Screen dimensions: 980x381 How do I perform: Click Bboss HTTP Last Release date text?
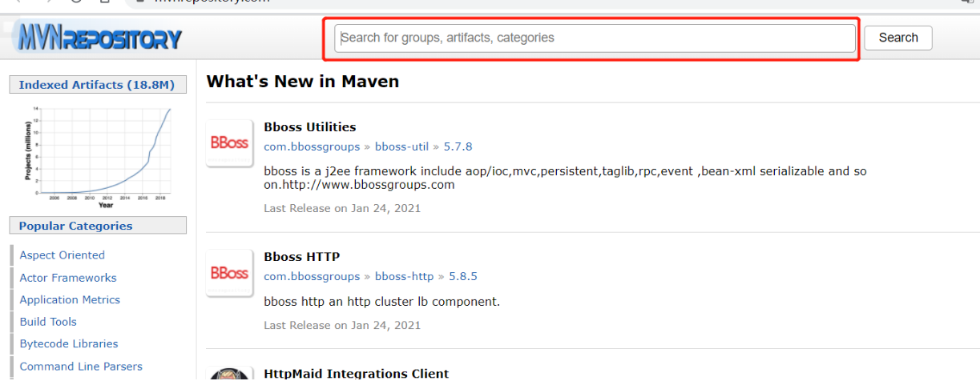(342, 325)
